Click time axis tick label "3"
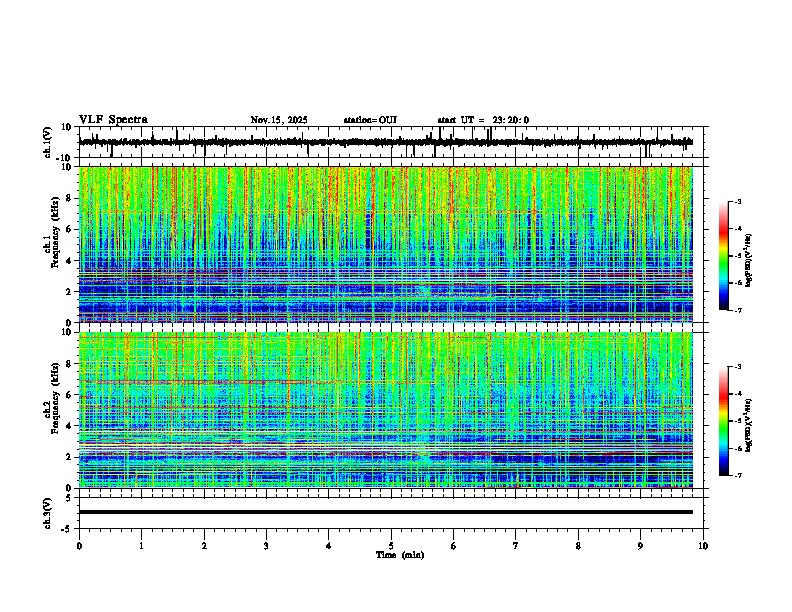Image resolution: width=792 pixels, height=612 pixels. coord(266,546)
